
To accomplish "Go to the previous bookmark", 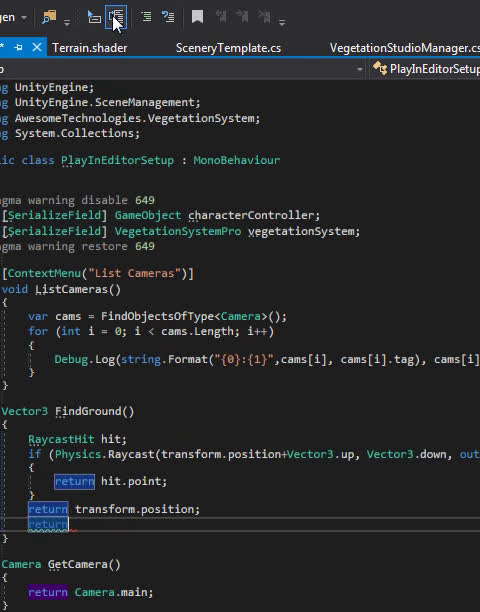I will click(x=221, y=16).
